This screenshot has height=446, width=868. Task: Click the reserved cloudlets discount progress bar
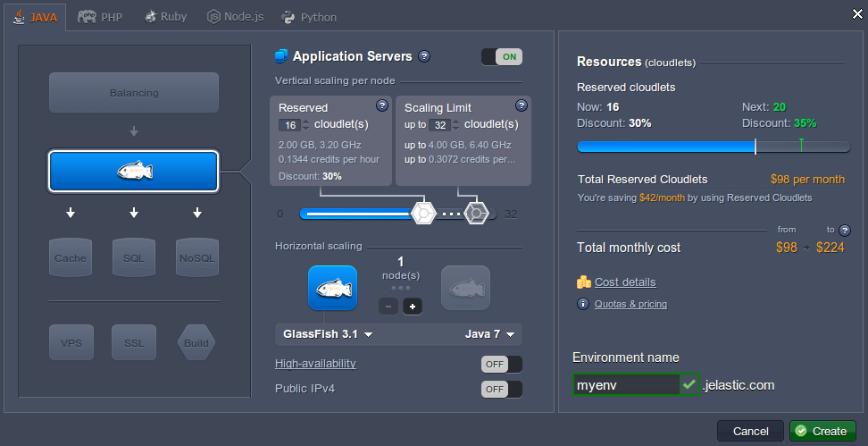714,147
